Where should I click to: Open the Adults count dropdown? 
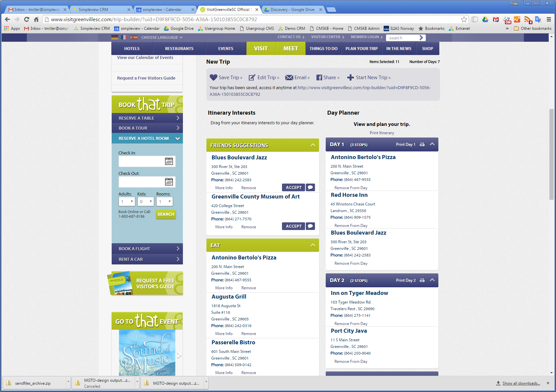(x=127, y=201)
